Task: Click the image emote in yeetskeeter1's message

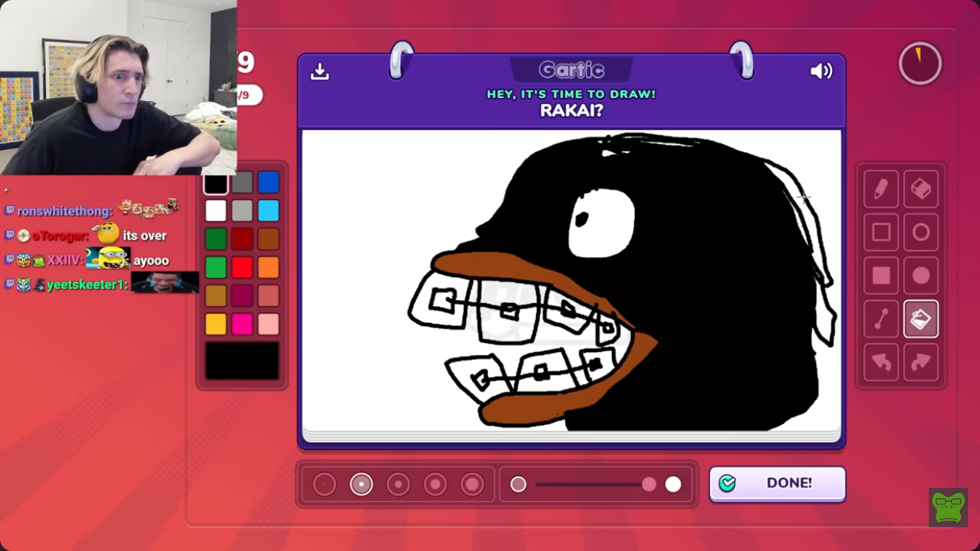Action: pos(165,283)
